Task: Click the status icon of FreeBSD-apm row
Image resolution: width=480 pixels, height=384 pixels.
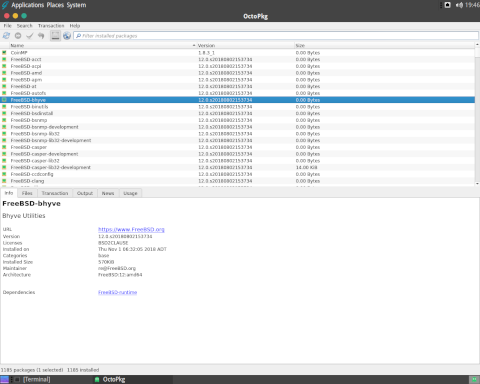Action: pyautogui.click(x=4, y=80)
